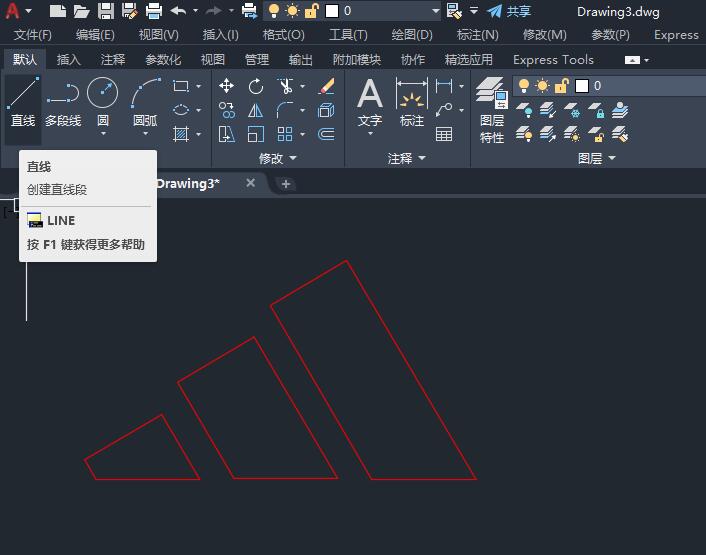Click the 共享 share button
This screenshot has height=555, width=706.
pyautogui.click(x=509, y=11)
